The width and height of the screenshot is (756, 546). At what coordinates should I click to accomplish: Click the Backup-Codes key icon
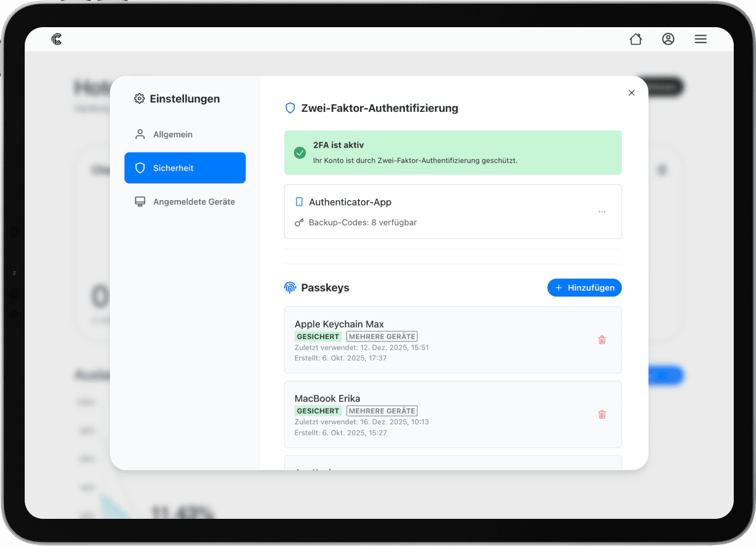[300, 222]
